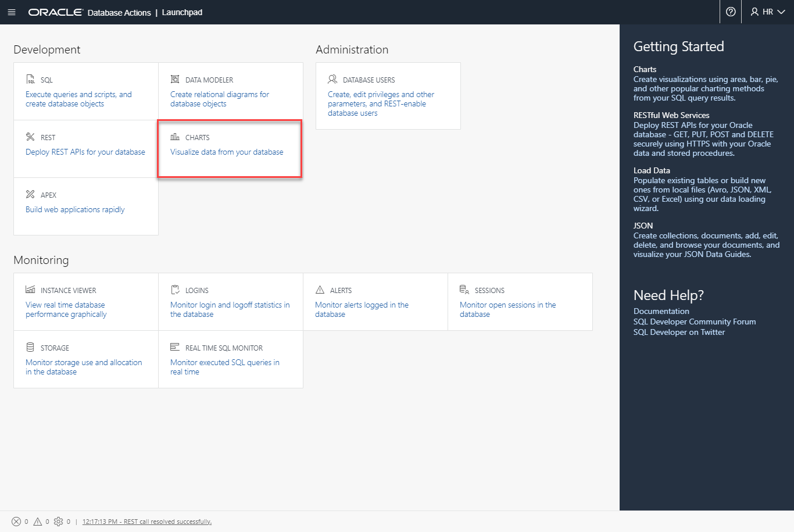
Task: Click the APEX card title
Action: [49, 195]
